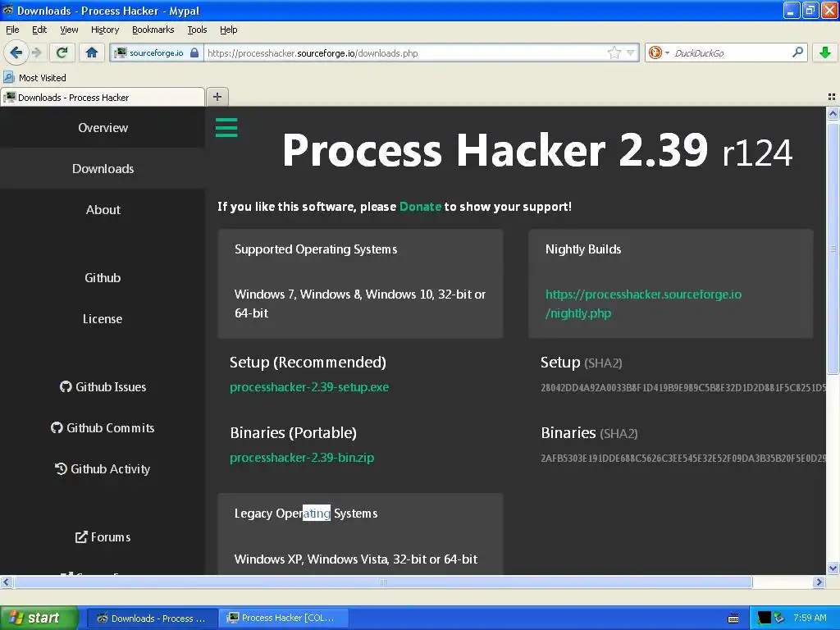Download processhacker-2.39-setup.exe

coord(309,387)
